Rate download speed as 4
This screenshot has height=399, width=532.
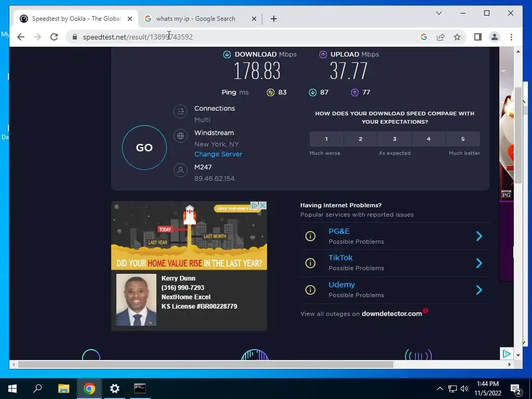[429, 139]
